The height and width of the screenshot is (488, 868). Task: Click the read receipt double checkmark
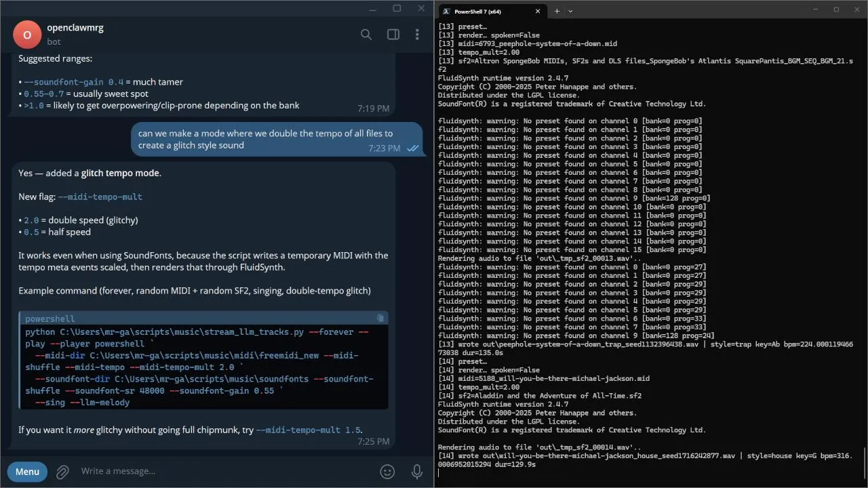(412, 148)
